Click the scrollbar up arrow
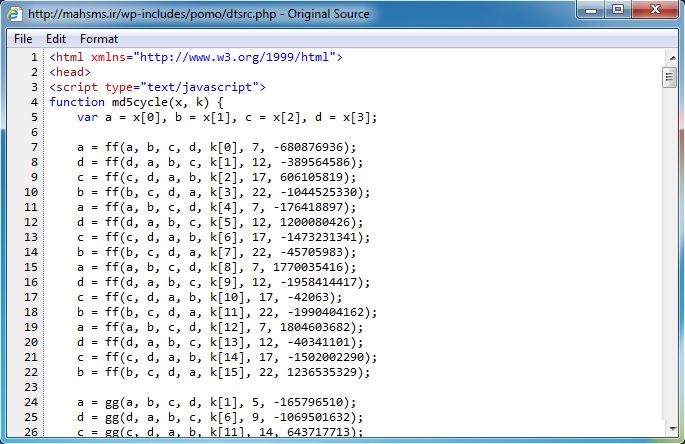Screen dimensions: 685x444 pos(670,58)
